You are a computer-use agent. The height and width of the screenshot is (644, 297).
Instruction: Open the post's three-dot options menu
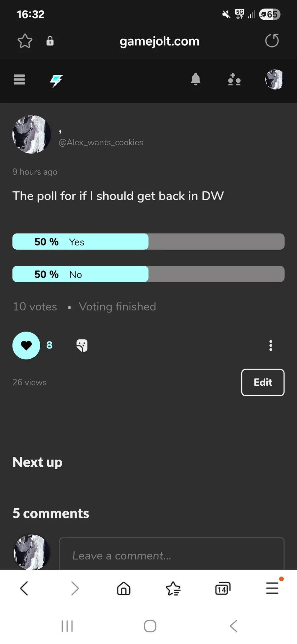tap(271, 345)
